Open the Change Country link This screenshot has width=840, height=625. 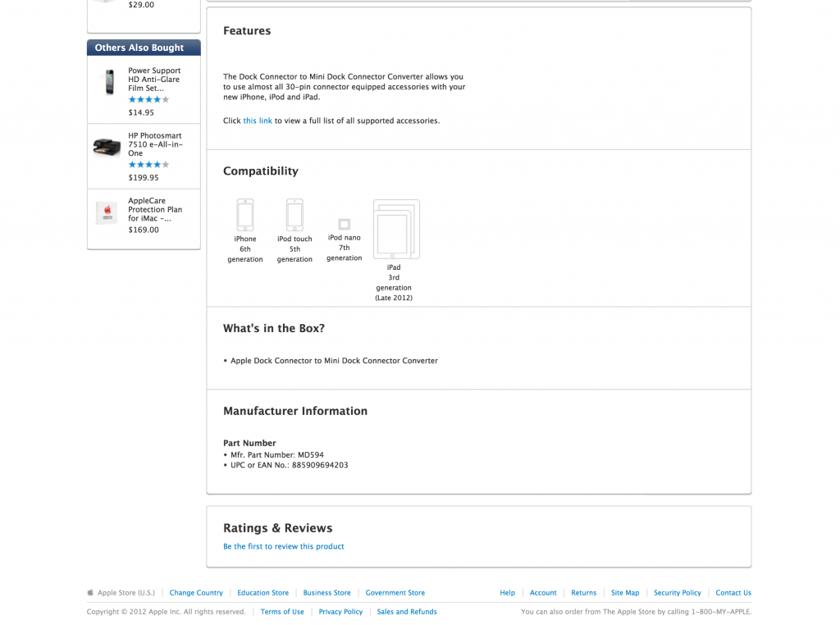[x=196, y=592]
